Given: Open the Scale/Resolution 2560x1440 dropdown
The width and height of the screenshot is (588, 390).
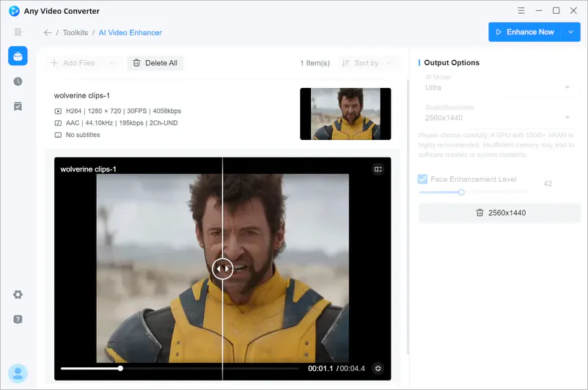Looking at the screenshot, I should tap(497, 118).
